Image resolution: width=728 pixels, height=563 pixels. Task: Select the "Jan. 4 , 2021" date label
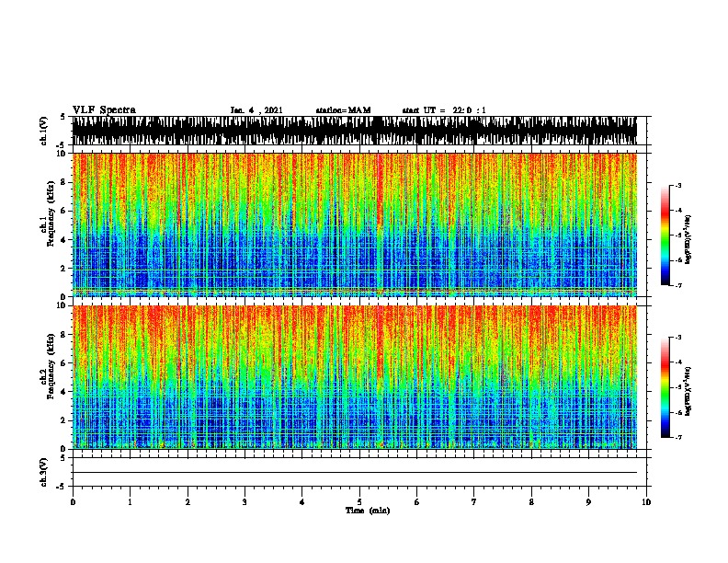[x=256, y=110]
